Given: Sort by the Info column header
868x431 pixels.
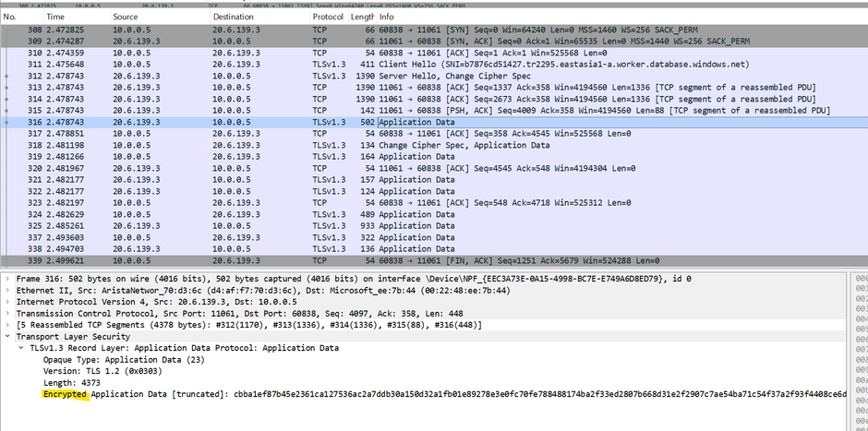Looking at the screenshot, I should 622,18.
